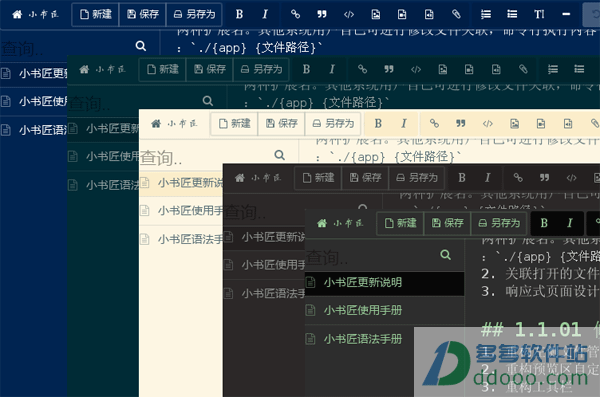This screenshot has height=397, width=600.
Task: Click 保存 in the navy blue window toolbar
Action: click(x=142, y=15)
